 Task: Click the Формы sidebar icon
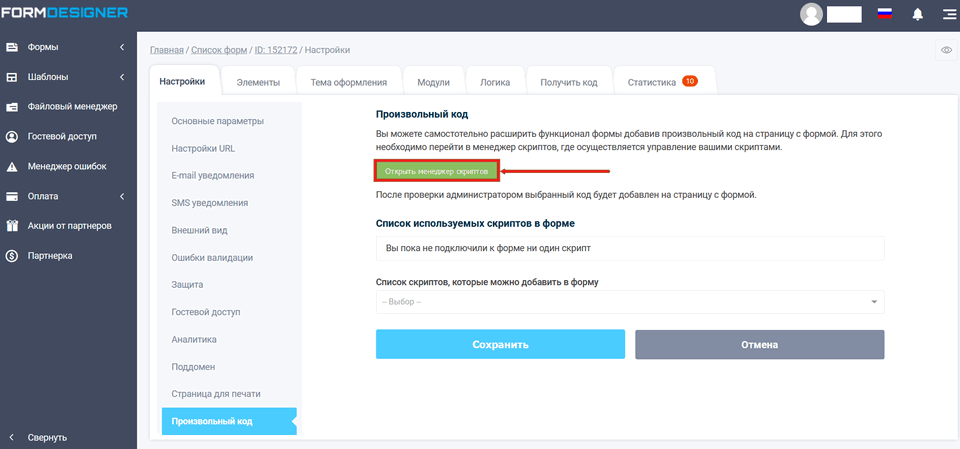pyautogui.click(x=12, y=47)
